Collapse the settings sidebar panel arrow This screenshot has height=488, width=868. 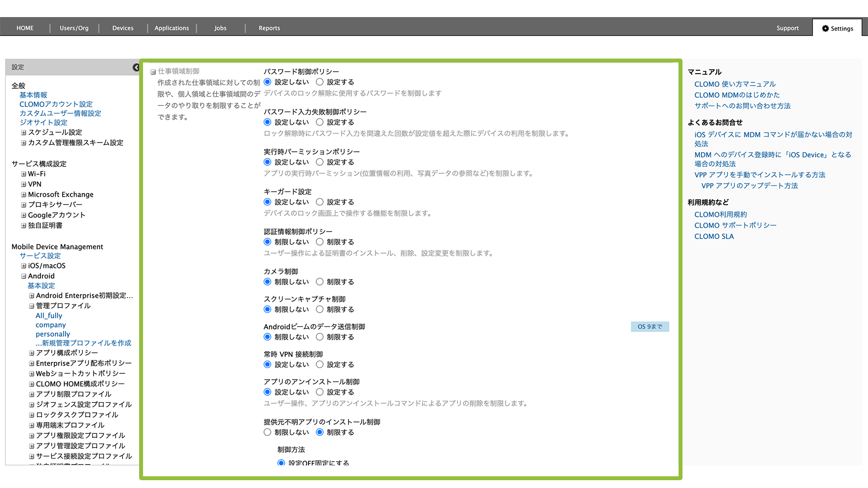click(x=136, y=67)
